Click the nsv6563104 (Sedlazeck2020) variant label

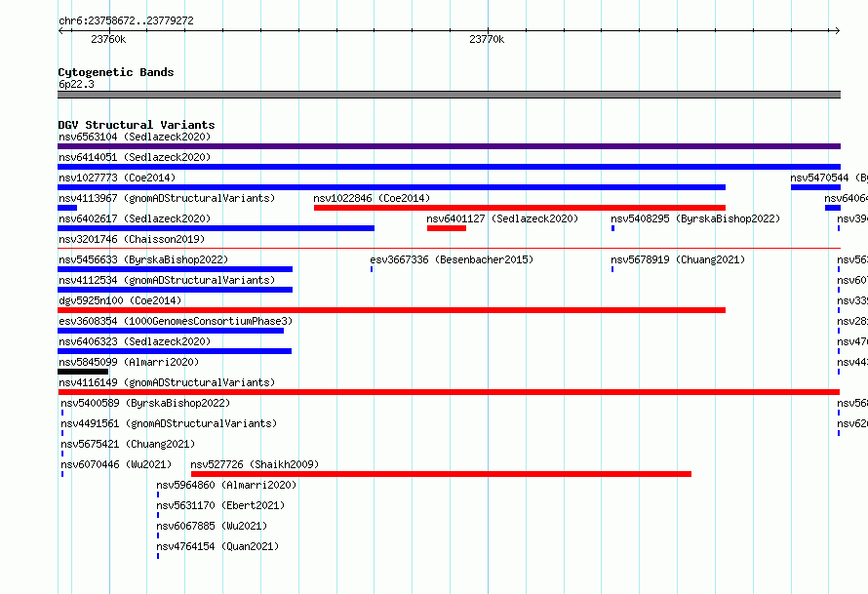tap(135, 137)
